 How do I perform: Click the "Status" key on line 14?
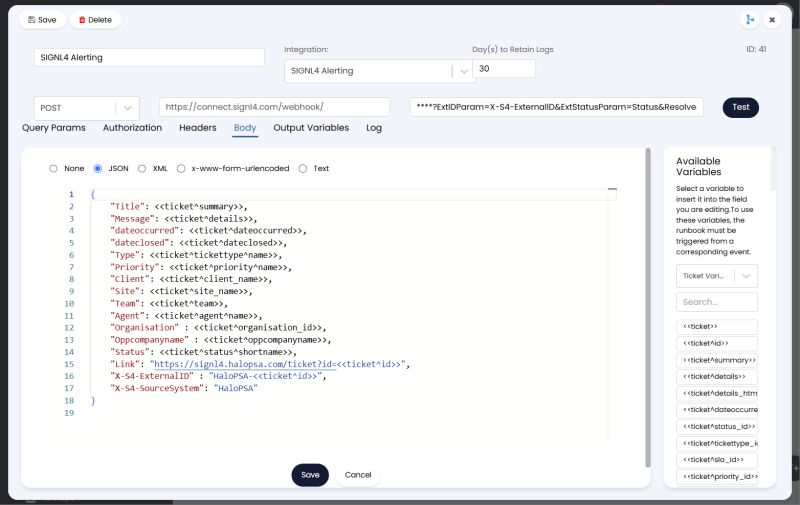[130, 352]
